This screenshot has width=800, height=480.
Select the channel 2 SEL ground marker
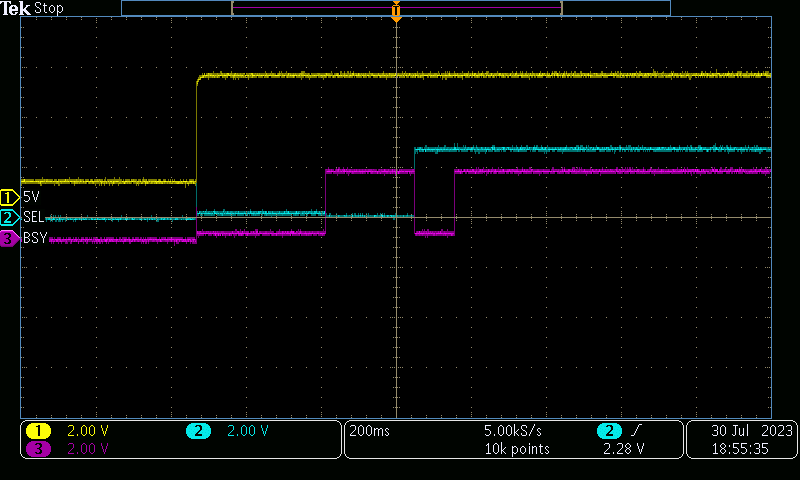coord(10,218)
